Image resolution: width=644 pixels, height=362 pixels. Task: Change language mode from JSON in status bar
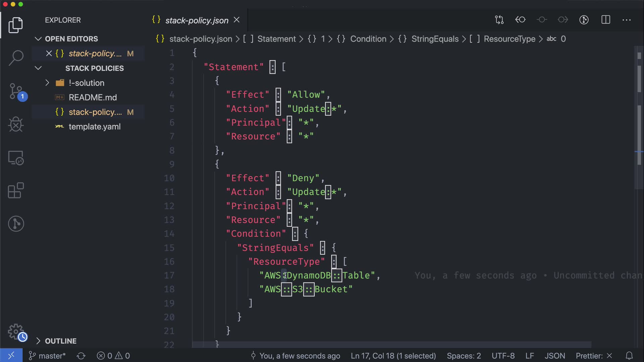[x=554, y=356]
